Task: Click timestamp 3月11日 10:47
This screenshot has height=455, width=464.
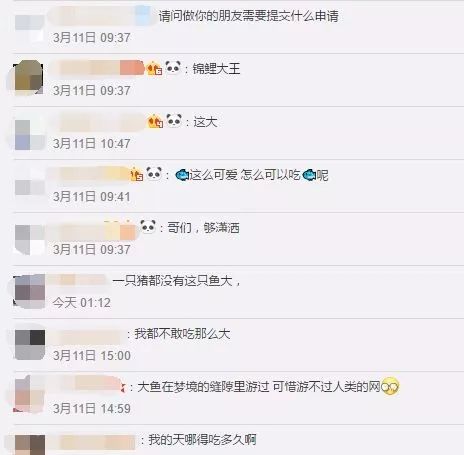Action: (x=92, y=144)
